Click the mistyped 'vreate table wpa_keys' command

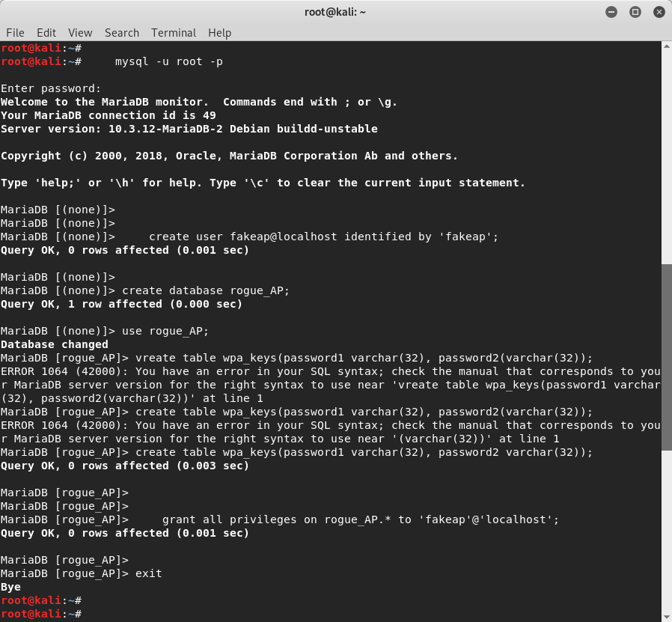tap(364, 358)
